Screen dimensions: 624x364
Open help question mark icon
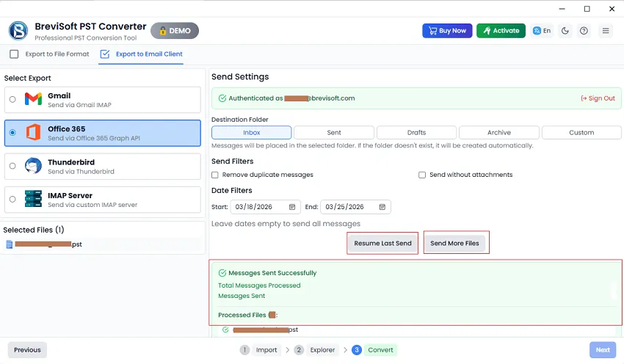point(584,31)
